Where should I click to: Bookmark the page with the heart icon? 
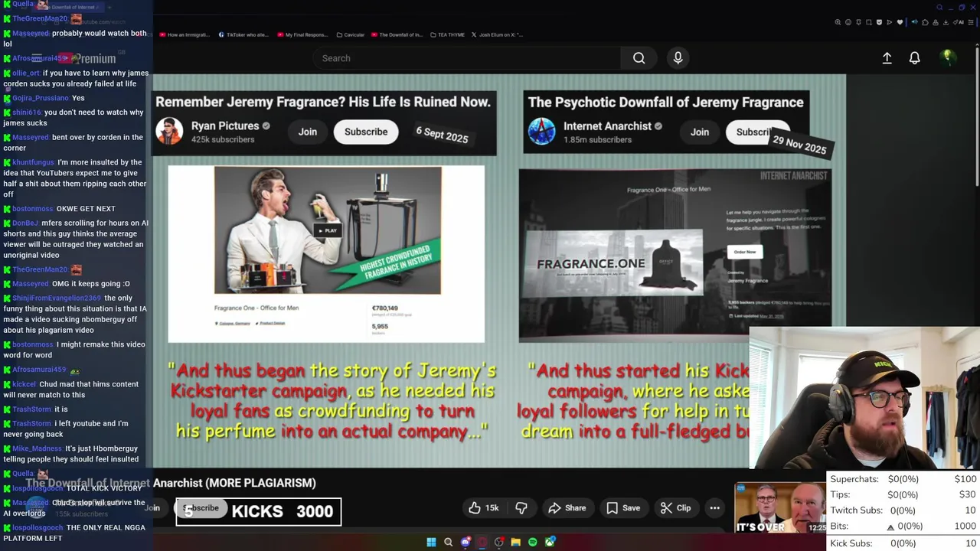[x=900, y=22]
